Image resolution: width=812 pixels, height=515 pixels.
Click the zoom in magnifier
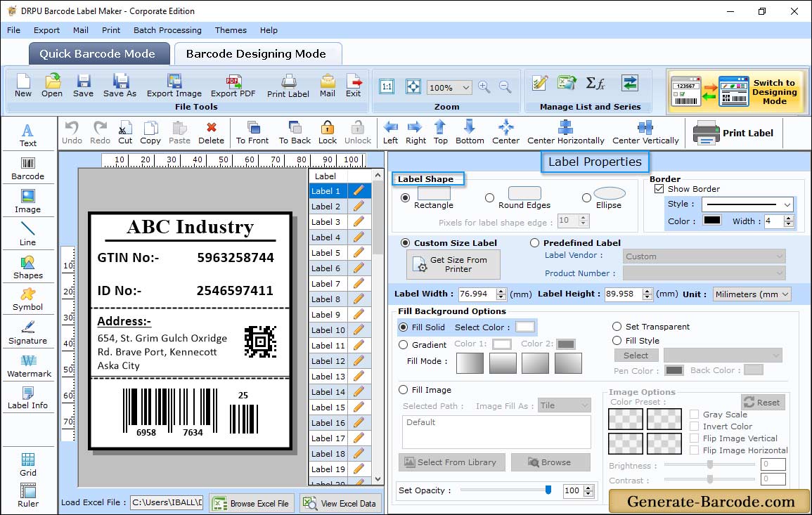484,87
